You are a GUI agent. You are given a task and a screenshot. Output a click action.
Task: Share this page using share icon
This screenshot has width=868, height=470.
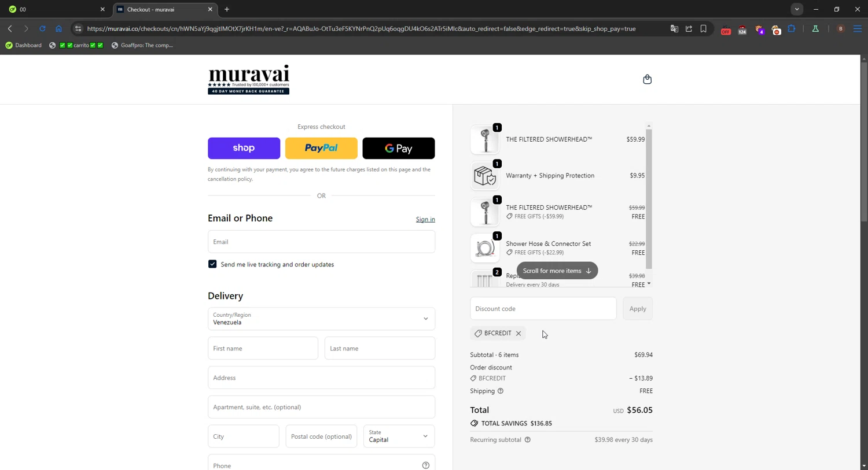(x=689, y=28)
